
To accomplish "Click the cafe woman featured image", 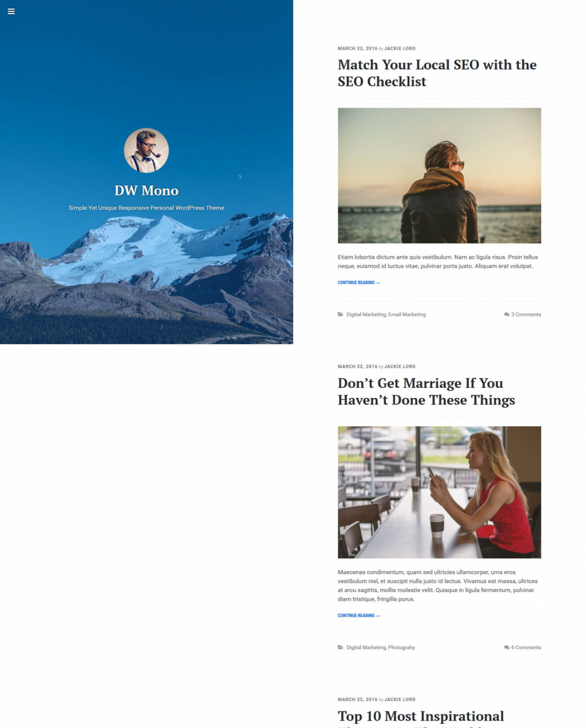I will tap(439, 492).
